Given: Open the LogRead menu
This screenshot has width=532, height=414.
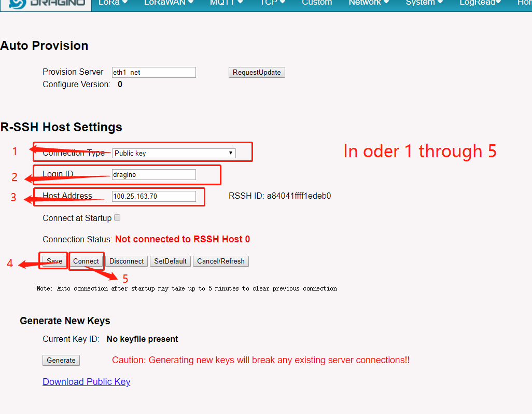Looking at the screenshot, I should (480, 3).
